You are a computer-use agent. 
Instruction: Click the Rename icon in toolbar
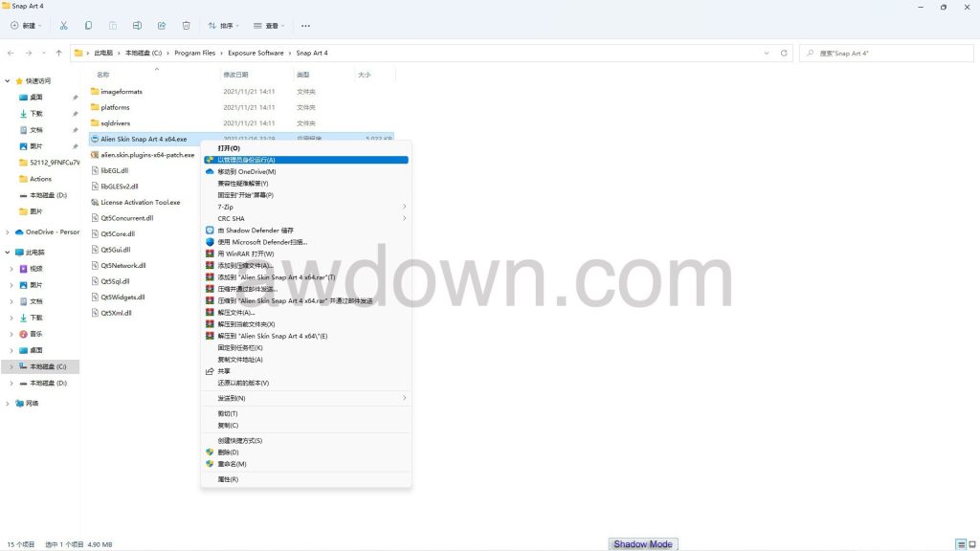(137, 25)
